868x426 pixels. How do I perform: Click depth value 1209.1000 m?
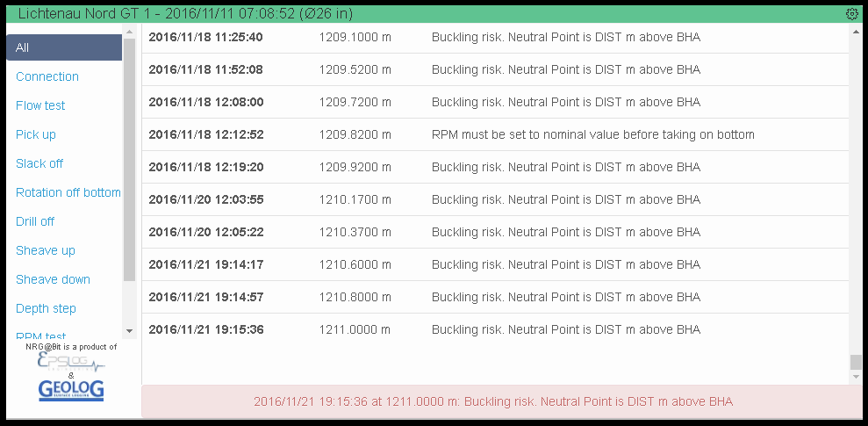pyautogui.click(x=355, y=37)
